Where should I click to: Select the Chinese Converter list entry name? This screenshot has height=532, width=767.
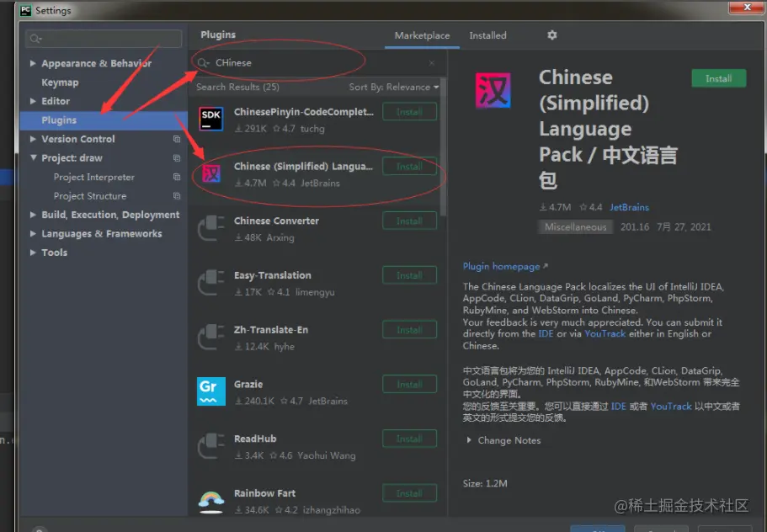click(x=276, y=221)
